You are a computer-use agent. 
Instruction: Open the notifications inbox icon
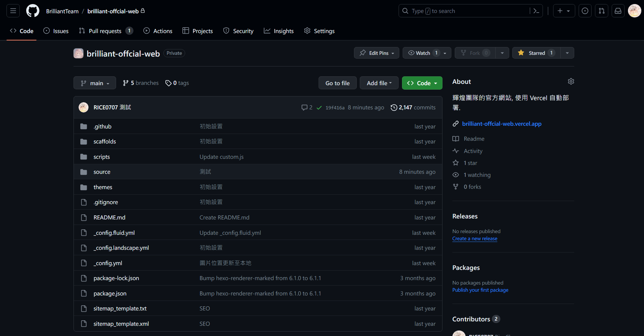(x=618, y=11)
